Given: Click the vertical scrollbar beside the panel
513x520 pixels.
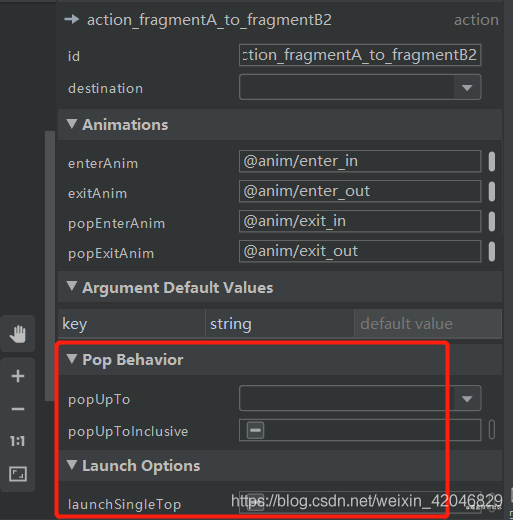Looking at the screenshot, I should tap(50, 266).
